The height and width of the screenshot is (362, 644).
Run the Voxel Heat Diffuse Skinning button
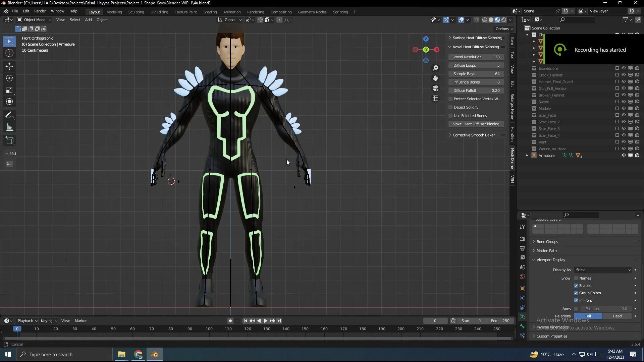[x=476, y=124]
